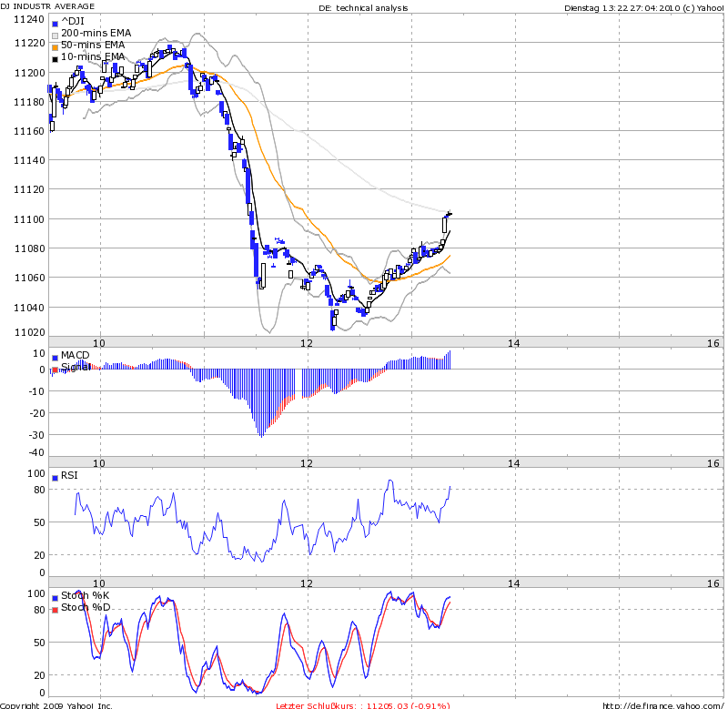Click hour 16 on MACD panel time axis
The height and width of the screenshot is (709, 728).
pos(713,463)
